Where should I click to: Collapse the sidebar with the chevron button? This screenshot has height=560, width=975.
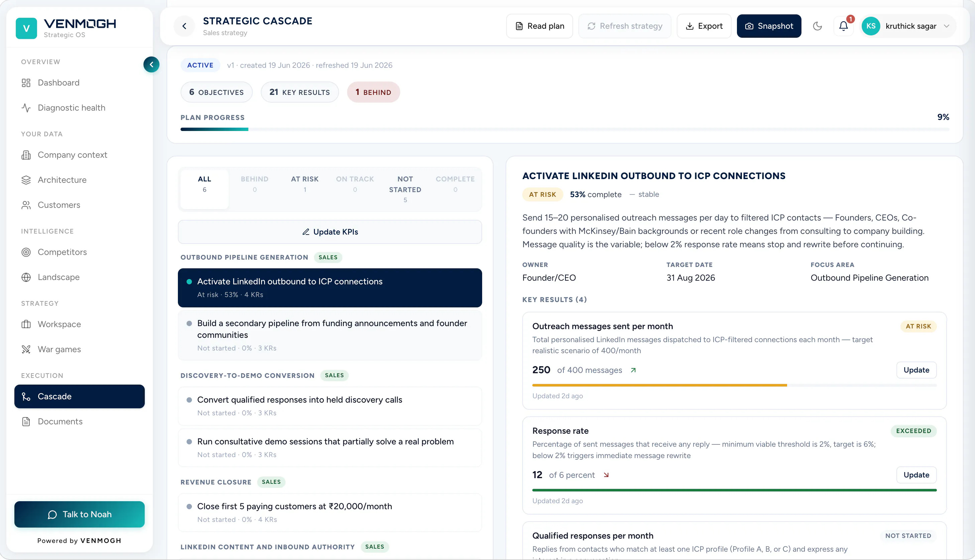[151, 64]
